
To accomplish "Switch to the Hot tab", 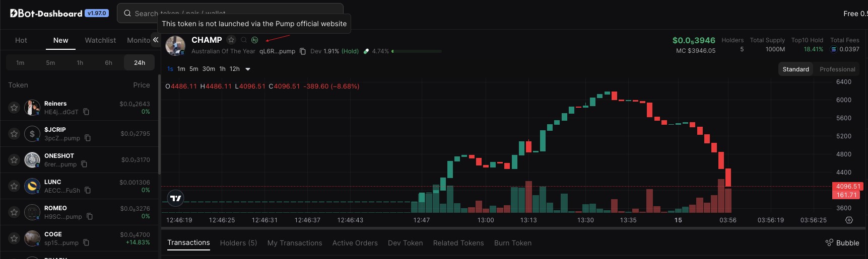I will coord(21,40).
